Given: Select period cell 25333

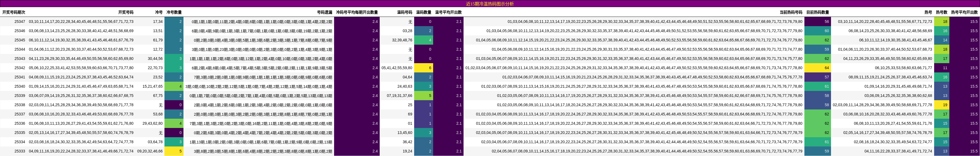Looking at the screenshot, I should [x=20, y=151].
